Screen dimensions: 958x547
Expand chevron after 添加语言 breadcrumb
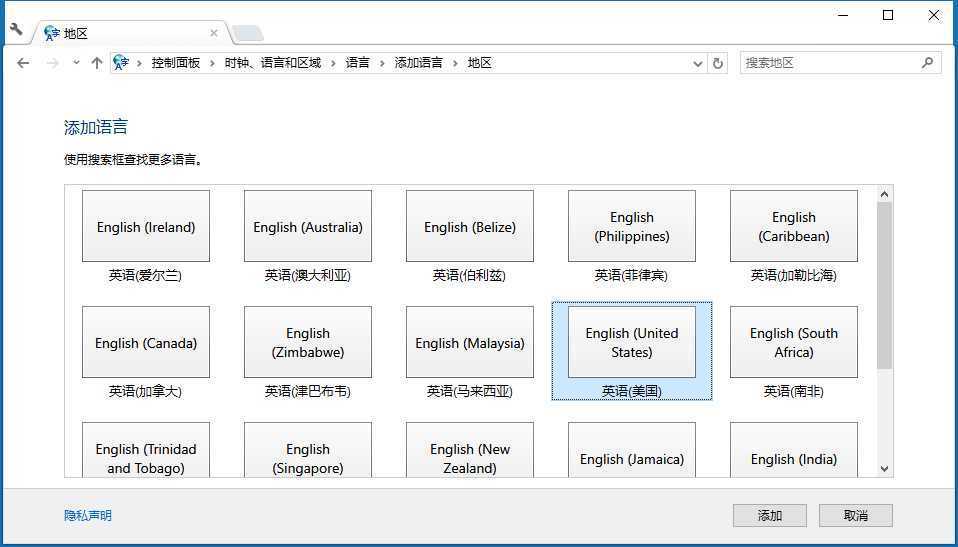pyautogui.click(x=455, y=63)
